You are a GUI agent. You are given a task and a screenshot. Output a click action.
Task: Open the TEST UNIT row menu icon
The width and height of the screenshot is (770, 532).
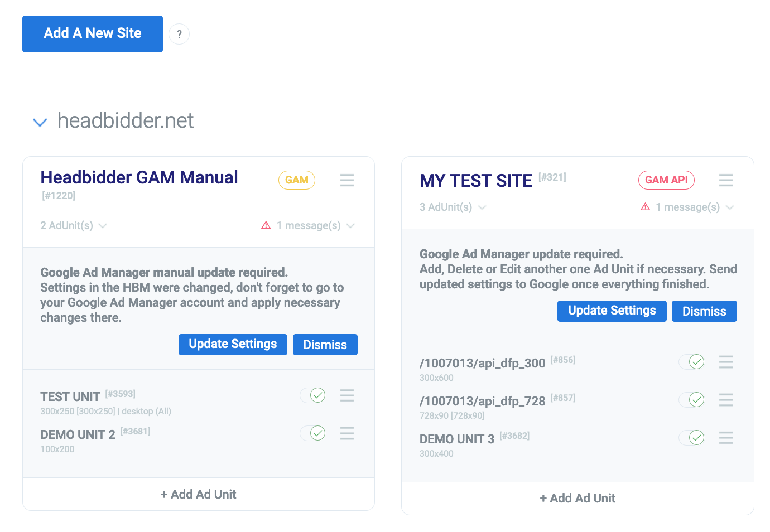tap(346, 395)
